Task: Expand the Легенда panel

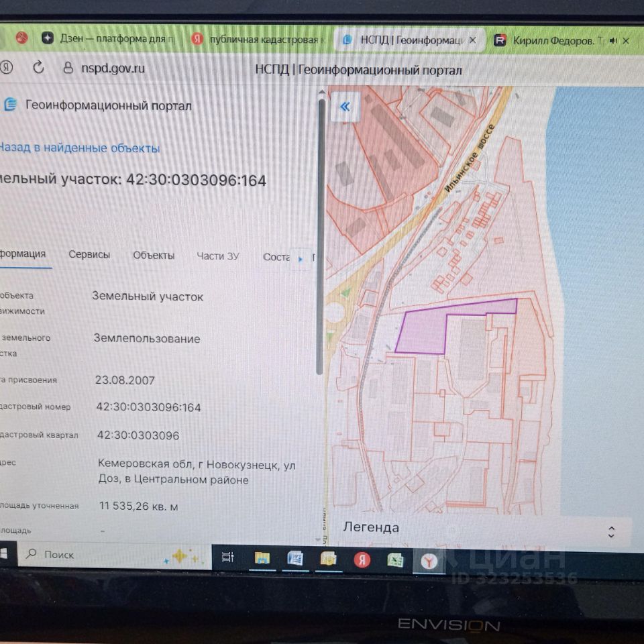Action: click(x=611, y=532)
